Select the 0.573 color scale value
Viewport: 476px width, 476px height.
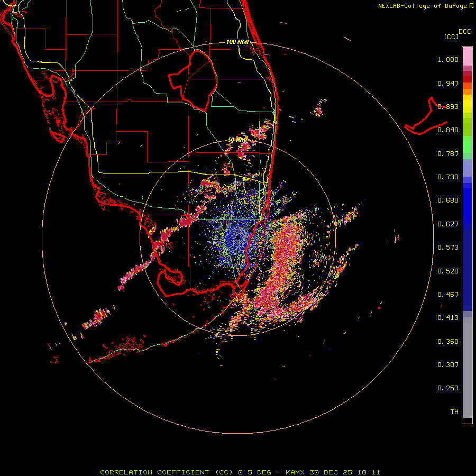[448, 248]
